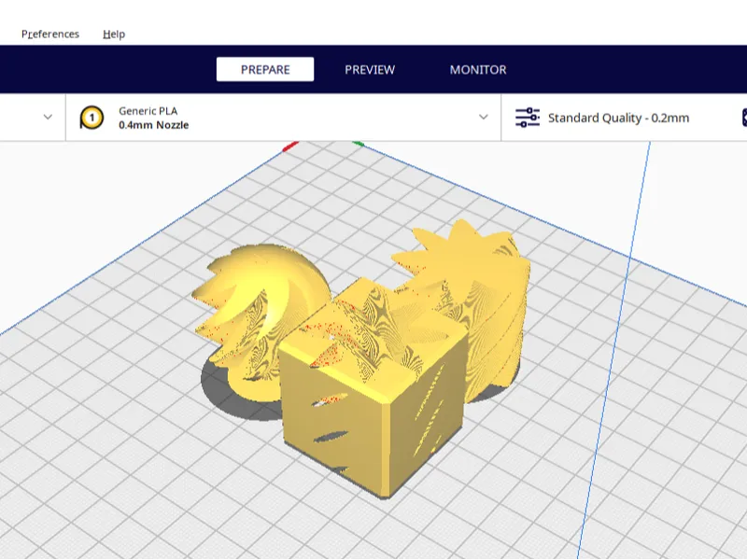This screenshot has width=747, height=560.
Task: Expand the Generic PLA material dropdown
Action: click(x=483, y=117)
